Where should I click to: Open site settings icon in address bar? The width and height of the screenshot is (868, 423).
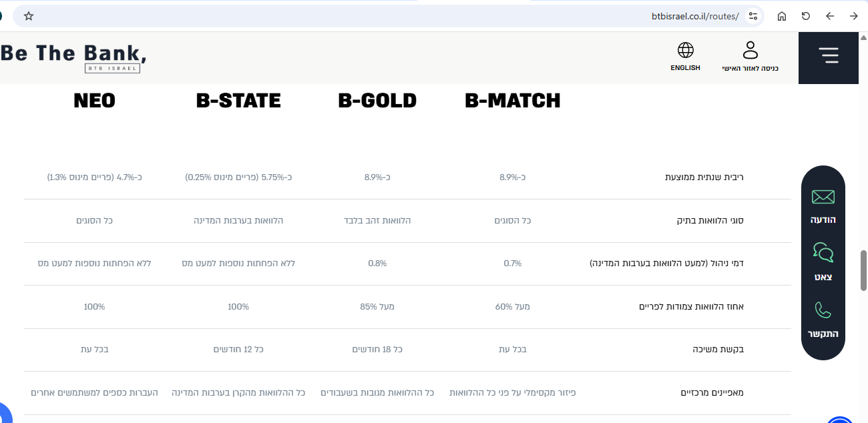coord(753,16)
